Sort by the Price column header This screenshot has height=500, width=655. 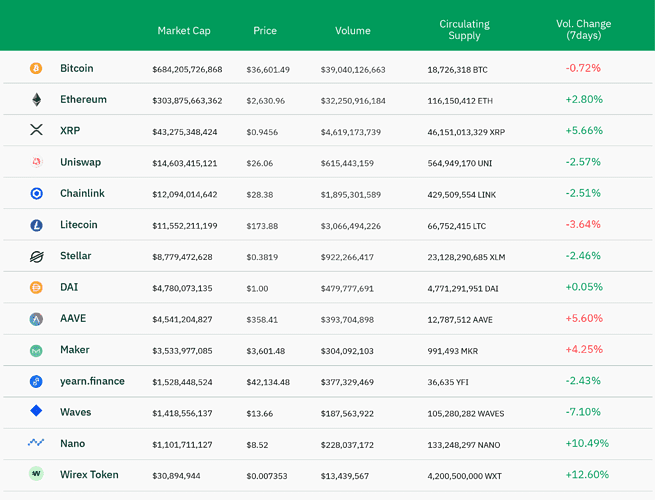pyautogui.click(x=265, y=30)
